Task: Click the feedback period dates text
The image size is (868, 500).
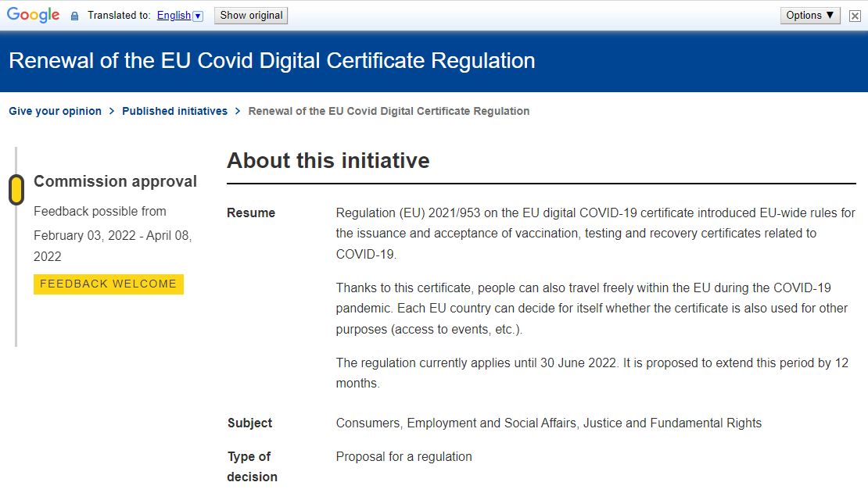Action: 113,246
